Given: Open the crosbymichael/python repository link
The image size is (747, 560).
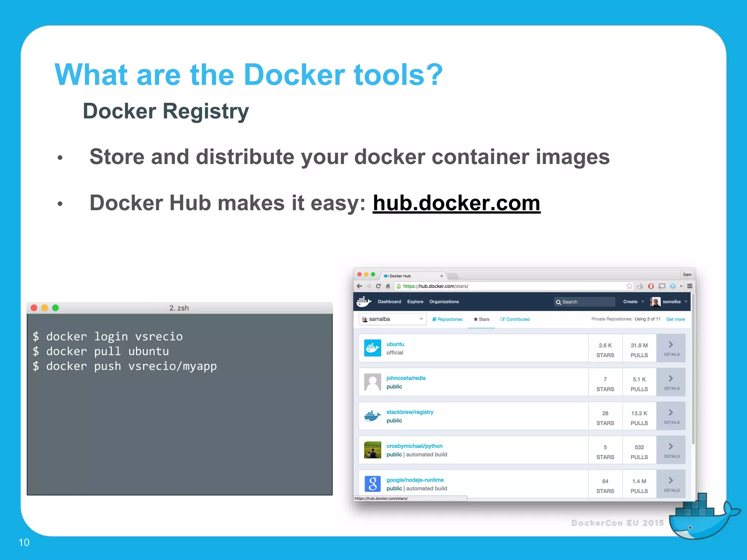Looking at the screenshot, I should pos(414,446).
